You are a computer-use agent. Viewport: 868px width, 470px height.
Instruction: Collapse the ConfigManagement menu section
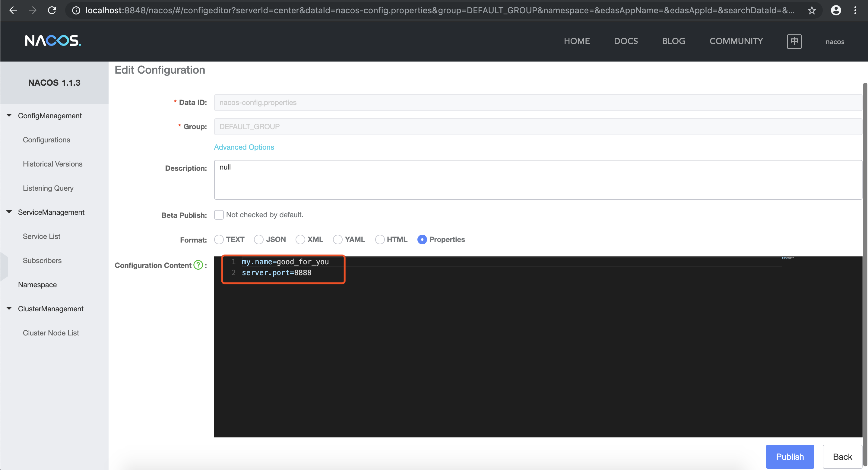tap(9, 116)
